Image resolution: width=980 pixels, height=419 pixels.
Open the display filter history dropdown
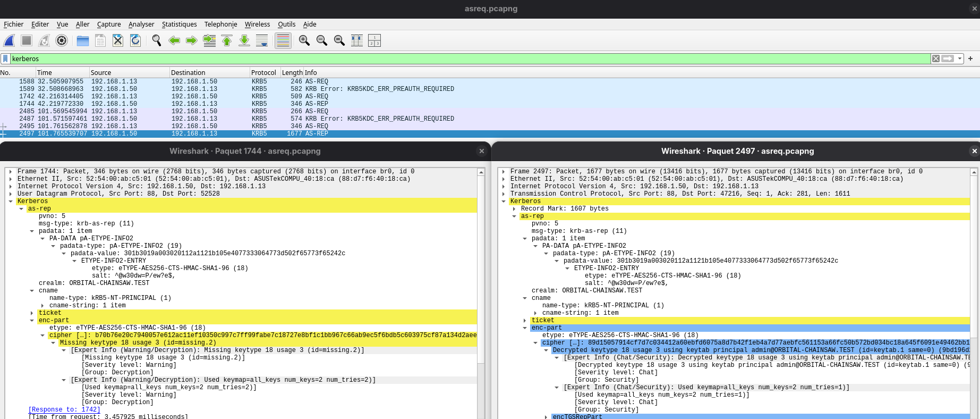[x=960, y=58]
